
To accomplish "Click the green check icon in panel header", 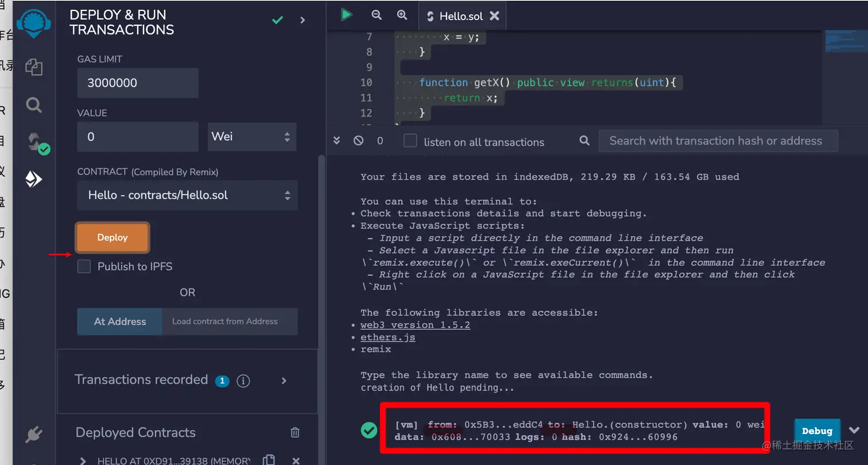I will 277,21.
